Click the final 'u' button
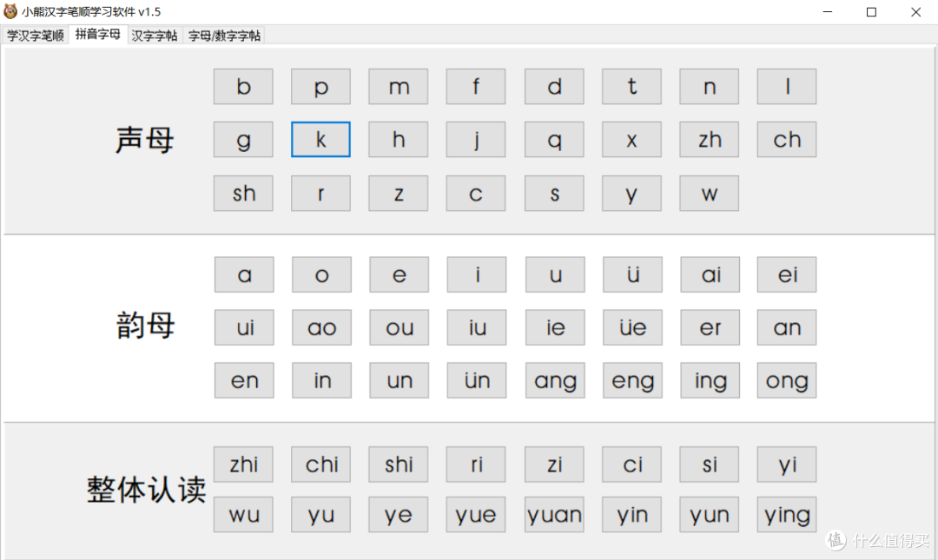The image size is (938, 560). (x=555, y=274)
